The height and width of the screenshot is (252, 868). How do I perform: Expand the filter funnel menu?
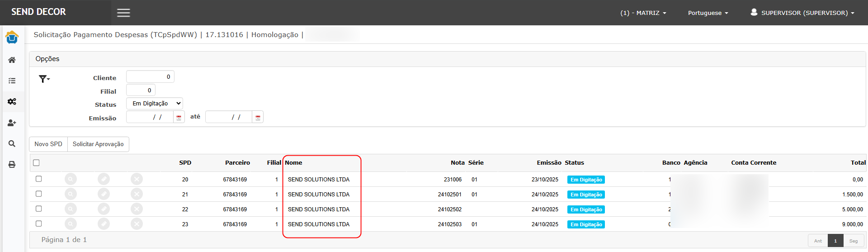44,79
